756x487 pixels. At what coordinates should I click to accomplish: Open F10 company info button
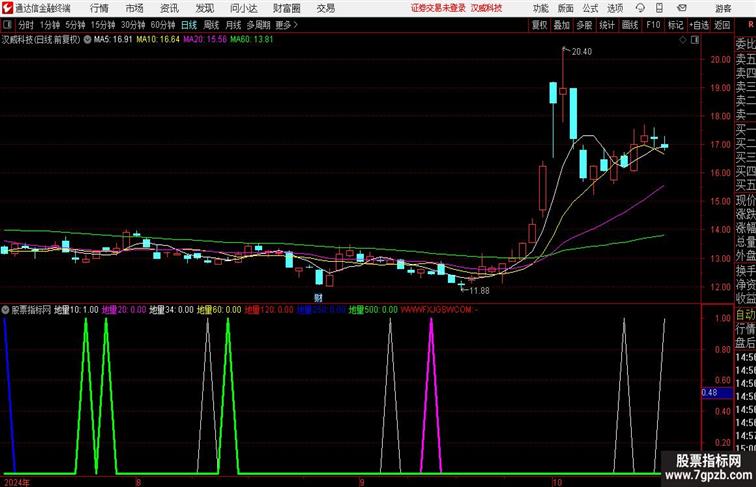coord(653,25)
